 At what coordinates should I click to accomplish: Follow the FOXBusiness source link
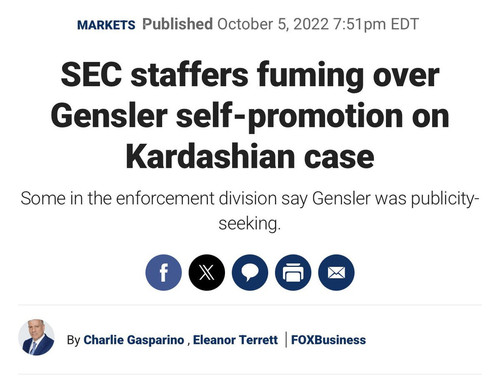(x=328, y=340)
